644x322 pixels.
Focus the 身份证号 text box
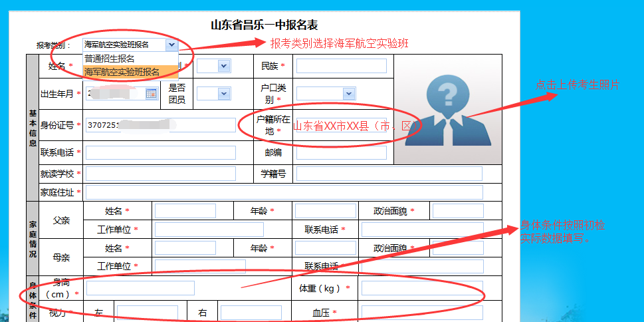[160, 125]
